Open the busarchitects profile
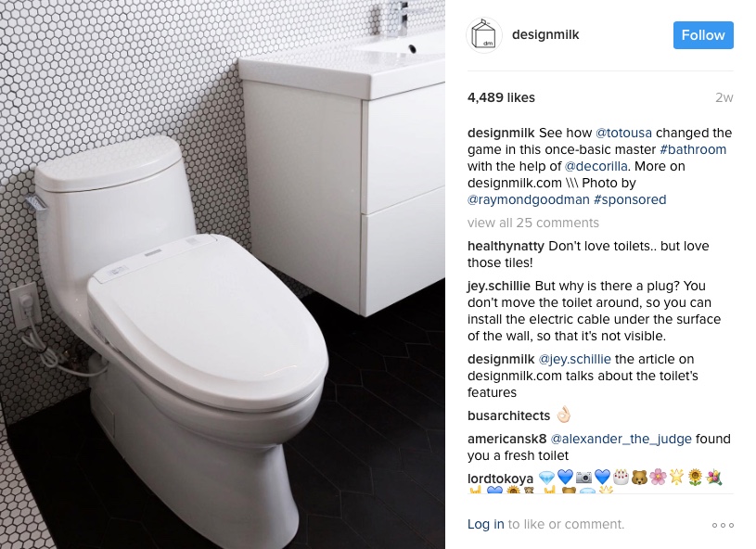Viewport: 756px width, 549px height. pos(508,415)
